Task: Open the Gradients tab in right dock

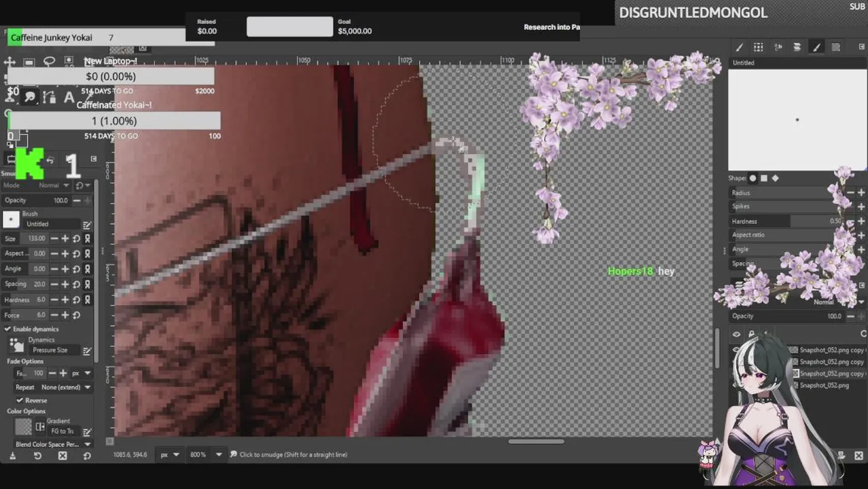Action: click(835, 47)
